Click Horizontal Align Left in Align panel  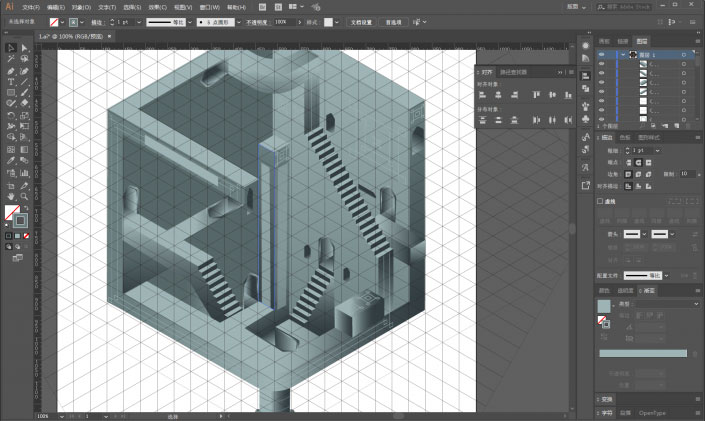(x=482, y=95)
